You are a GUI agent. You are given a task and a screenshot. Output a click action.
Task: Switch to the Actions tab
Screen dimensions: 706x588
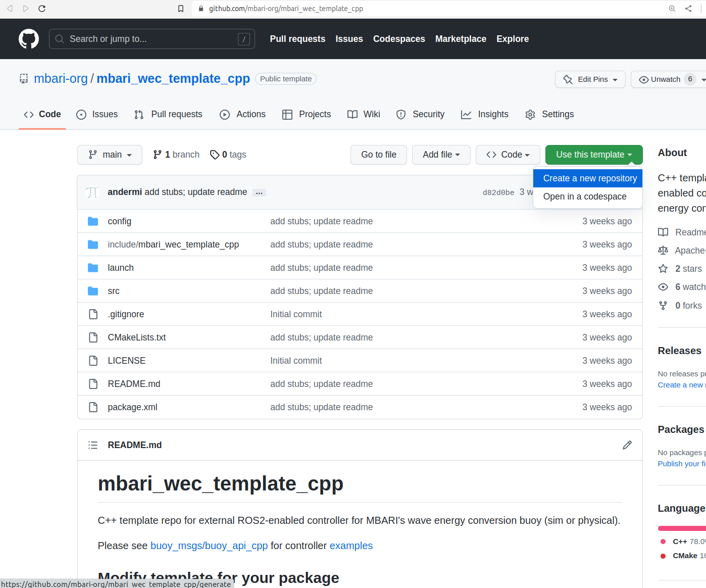tap(243, 114)
